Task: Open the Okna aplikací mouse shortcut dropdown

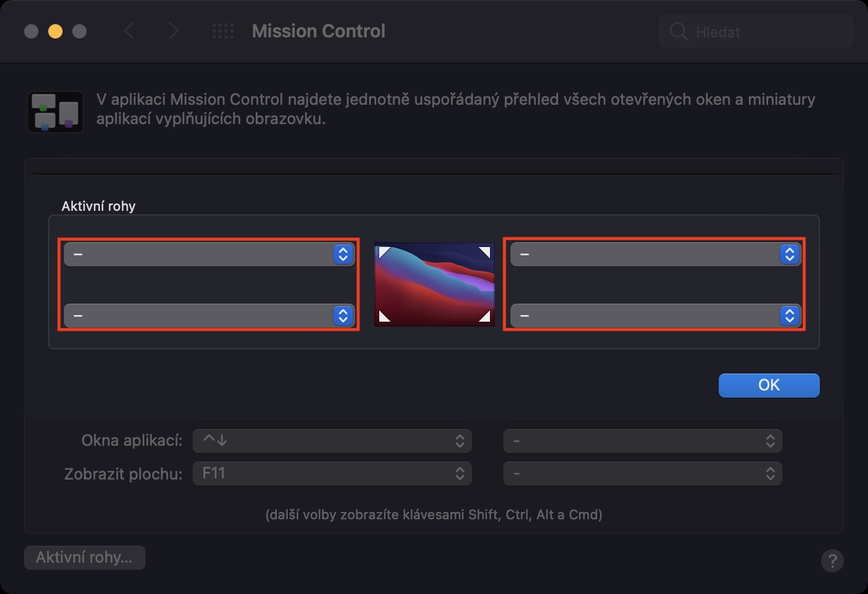Action: pyautogui.click(x=642, y=441)
